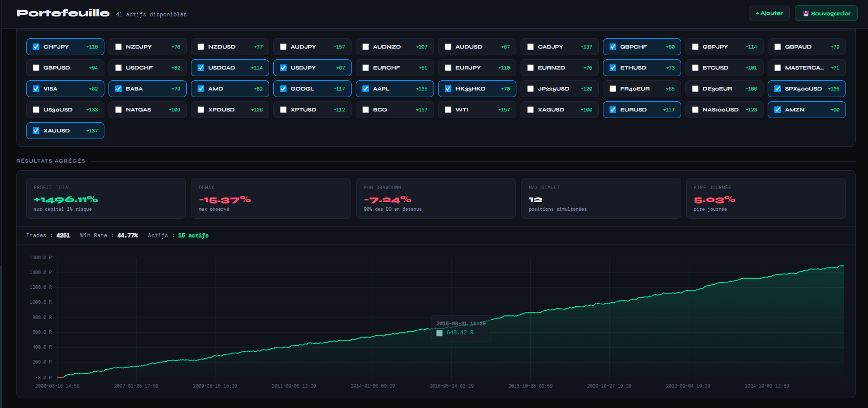Tick the NZDUSD checkbox

click(x=201, y=47)
